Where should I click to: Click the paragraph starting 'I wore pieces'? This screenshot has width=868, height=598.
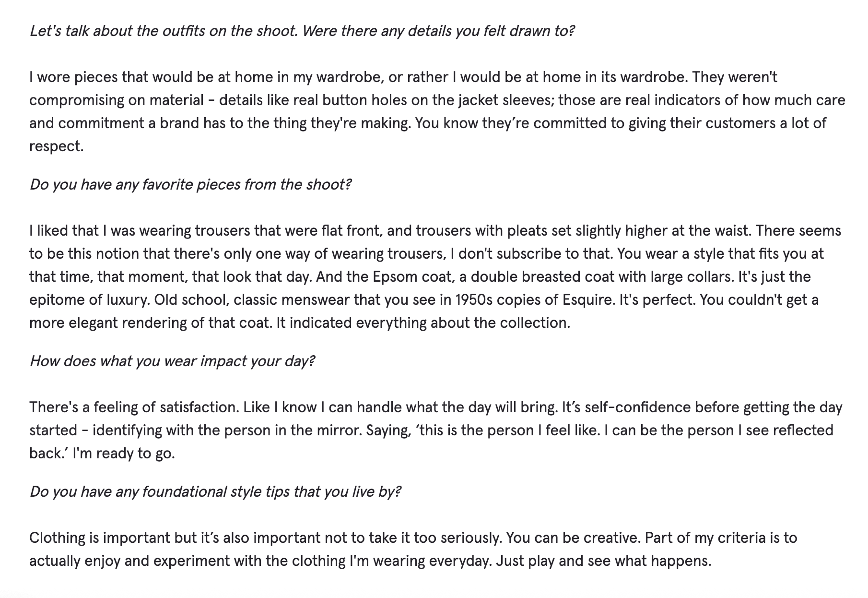437,111
